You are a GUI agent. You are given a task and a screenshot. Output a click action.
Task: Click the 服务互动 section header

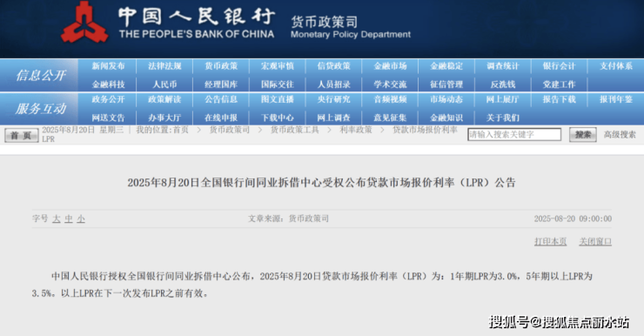[x=41, y=109]
